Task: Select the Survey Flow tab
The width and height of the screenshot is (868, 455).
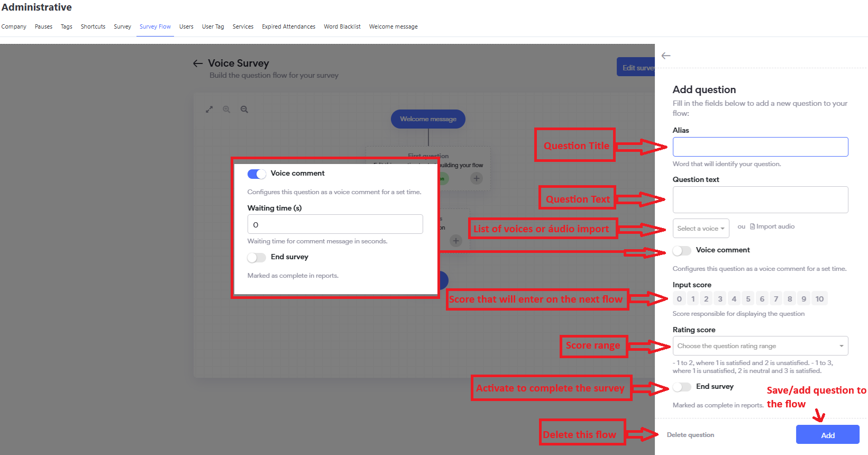Action: click(155, 26)
